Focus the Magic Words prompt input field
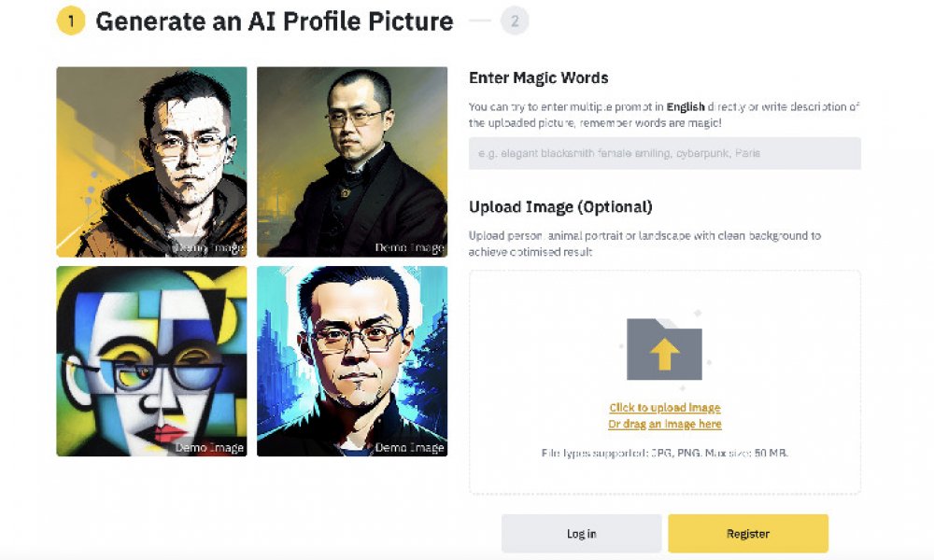The image size is (934, 560). click(665, 153)
